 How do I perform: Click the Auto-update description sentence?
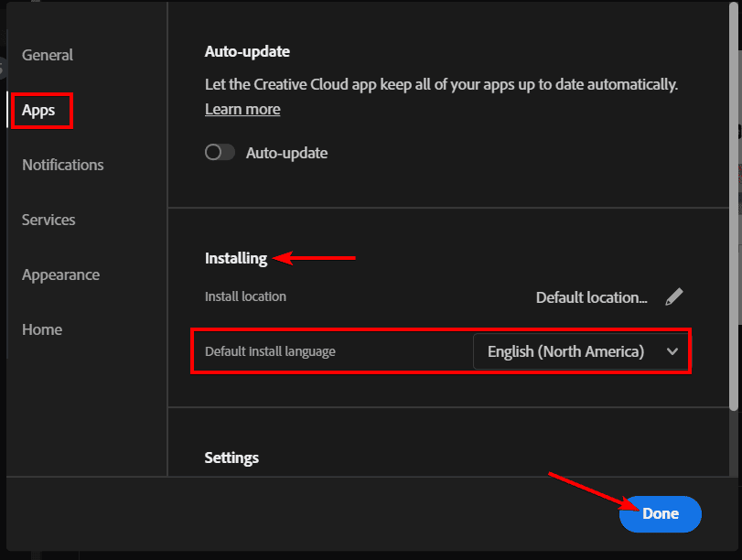coord(441,85)
